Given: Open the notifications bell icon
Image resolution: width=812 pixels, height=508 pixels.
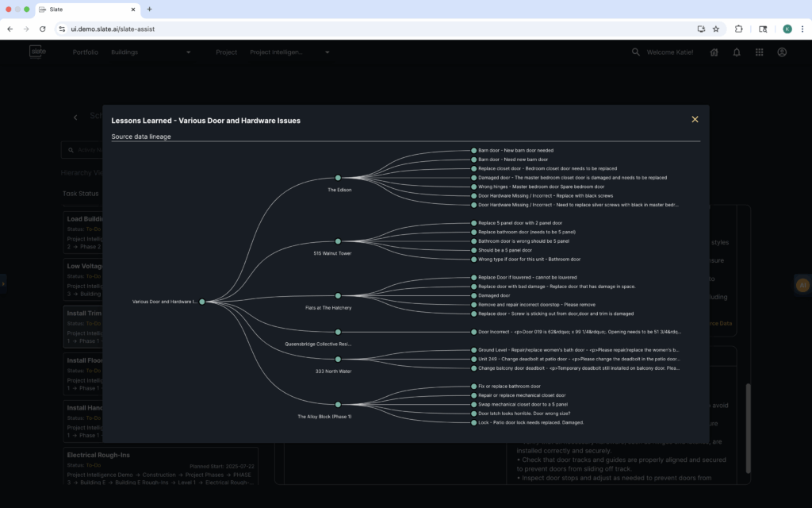Looking at the screenshot, I should click(737, 52).
